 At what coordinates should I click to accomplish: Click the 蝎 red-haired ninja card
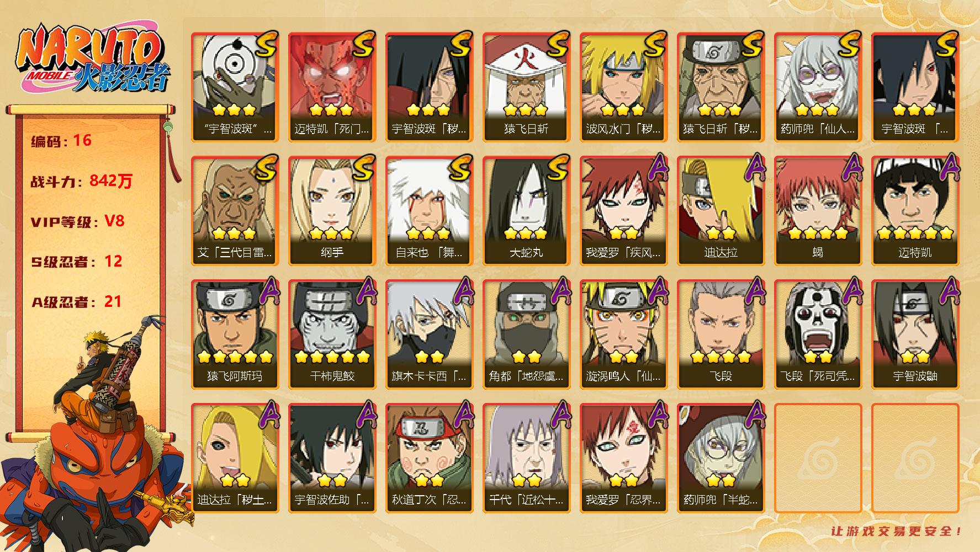tap(818, 211)
